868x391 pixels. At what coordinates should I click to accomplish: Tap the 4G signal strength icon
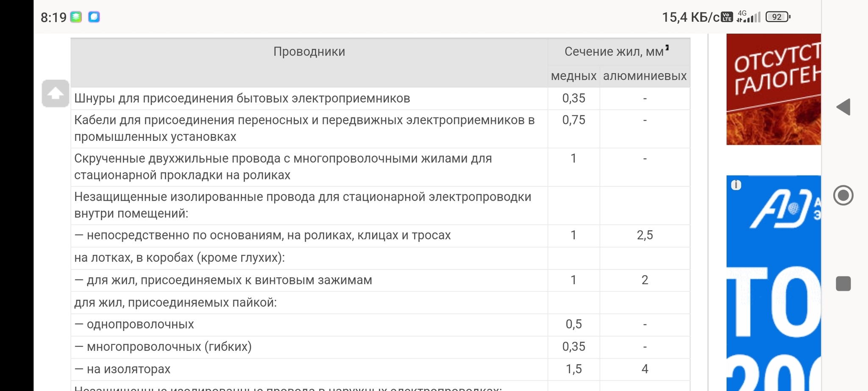[748, 17]
